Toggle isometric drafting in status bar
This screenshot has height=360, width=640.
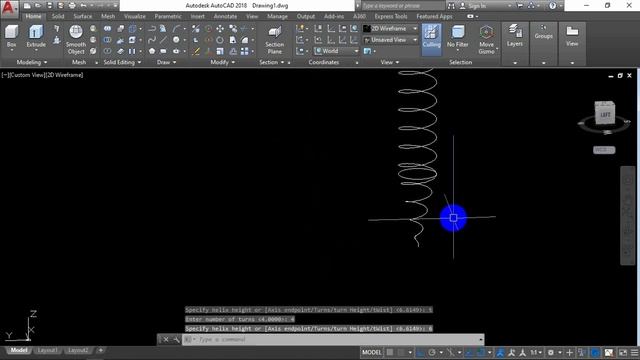click(x=451, y=352)
